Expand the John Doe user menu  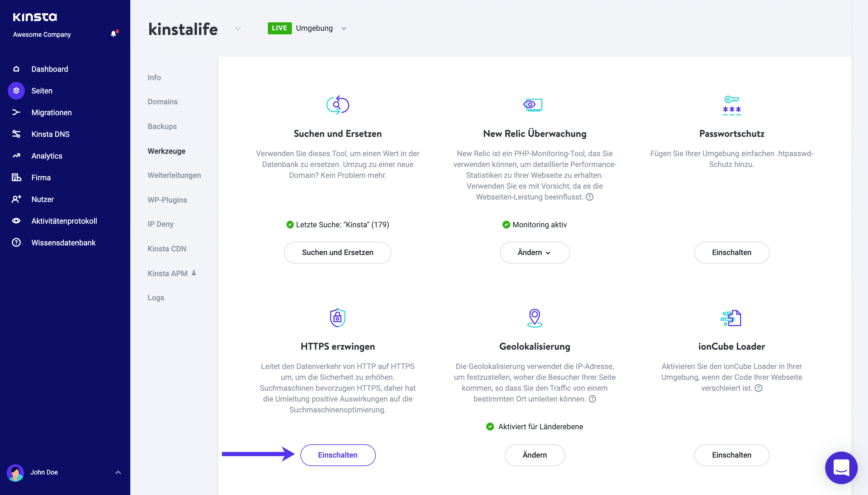[x=118, y=473]
